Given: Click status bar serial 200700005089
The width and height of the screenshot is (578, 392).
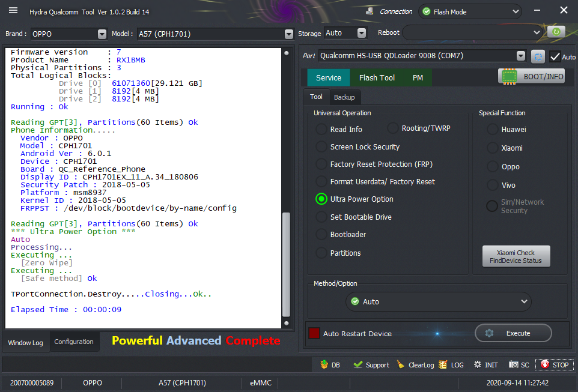Looking at the screenshot, I should pyautogui.click(x=32, y=383).
